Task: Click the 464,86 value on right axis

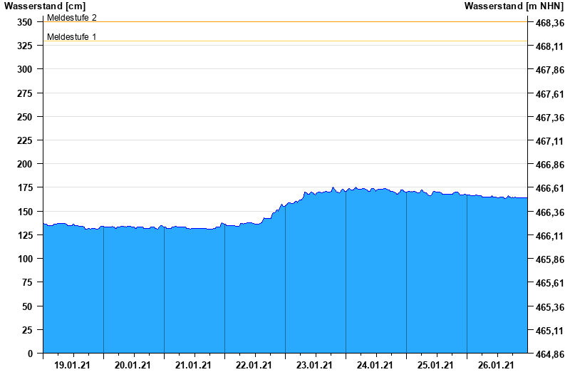Action: [x=549, y=354]
